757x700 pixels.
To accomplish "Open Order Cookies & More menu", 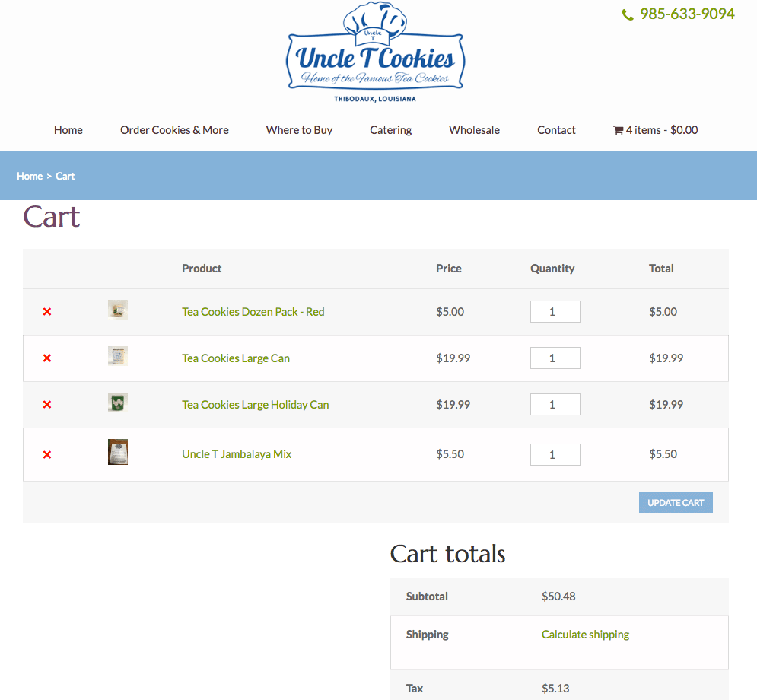I will point(174,130).
